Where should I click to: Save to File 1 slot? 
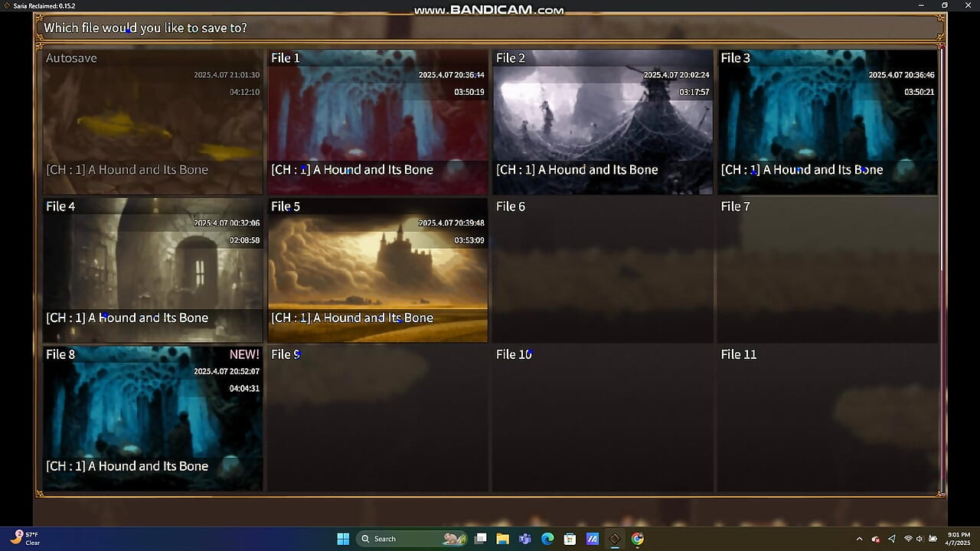click(377, 122)
